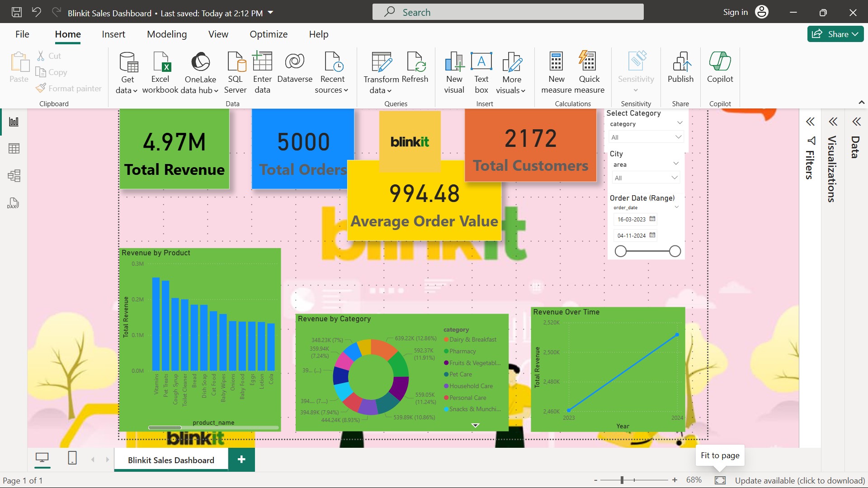Open the Get data source picker

pos(127,72)
